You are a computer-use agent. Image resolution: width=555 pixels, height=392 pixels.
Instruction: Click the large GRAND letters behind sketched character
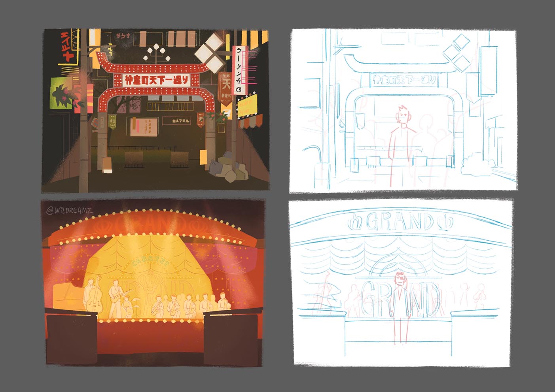click(x=400, y=298)
